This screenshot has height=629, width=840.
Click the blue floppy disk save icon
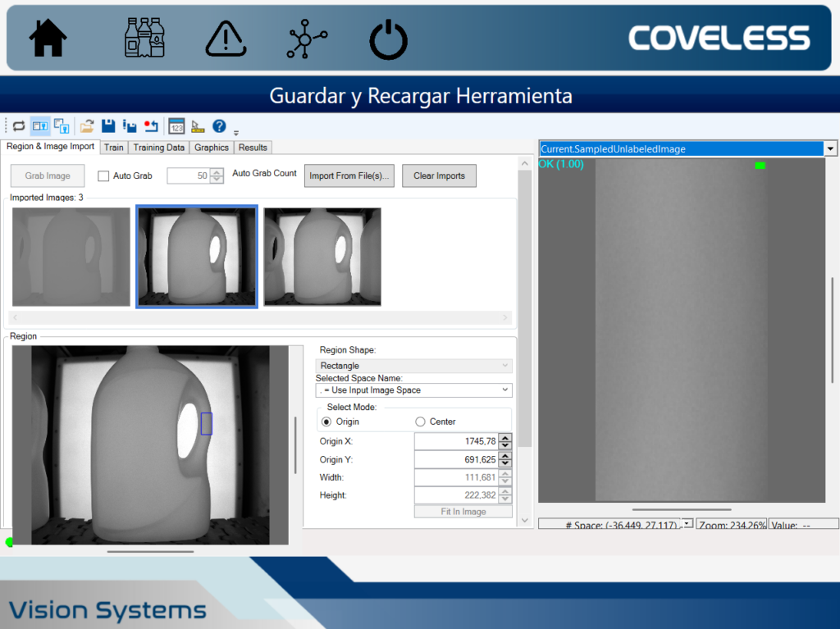pos(107,125)
